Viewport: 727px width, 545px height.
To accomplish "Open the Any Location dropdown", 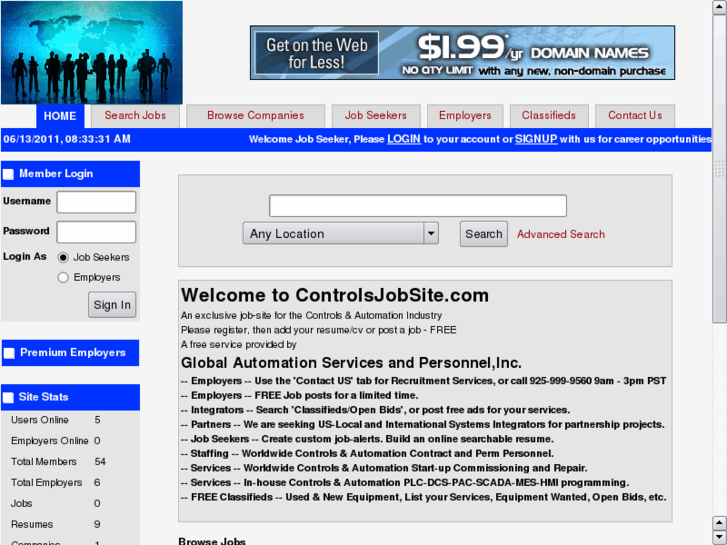I will click(341, 233).
